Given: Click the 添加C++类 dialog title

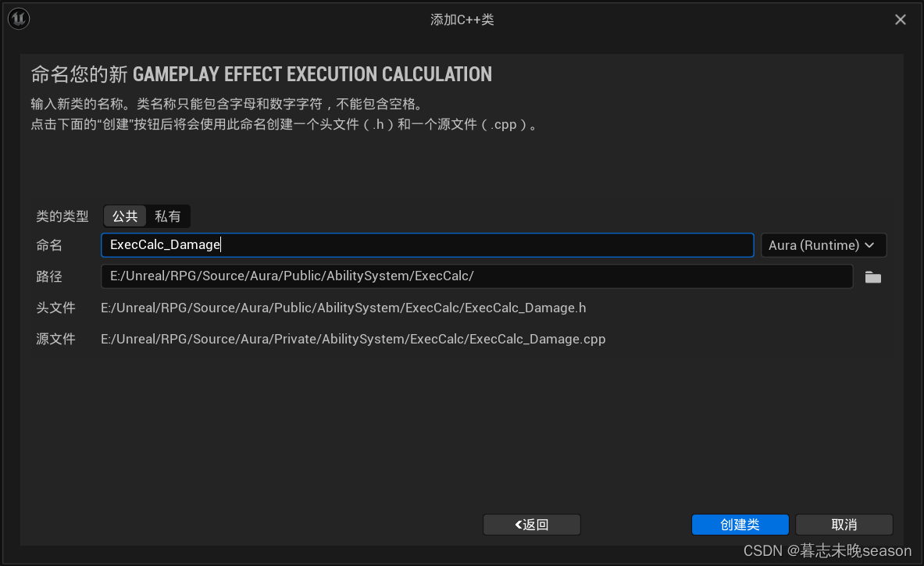Looking at the screenshot, I should tap(462, 19).
